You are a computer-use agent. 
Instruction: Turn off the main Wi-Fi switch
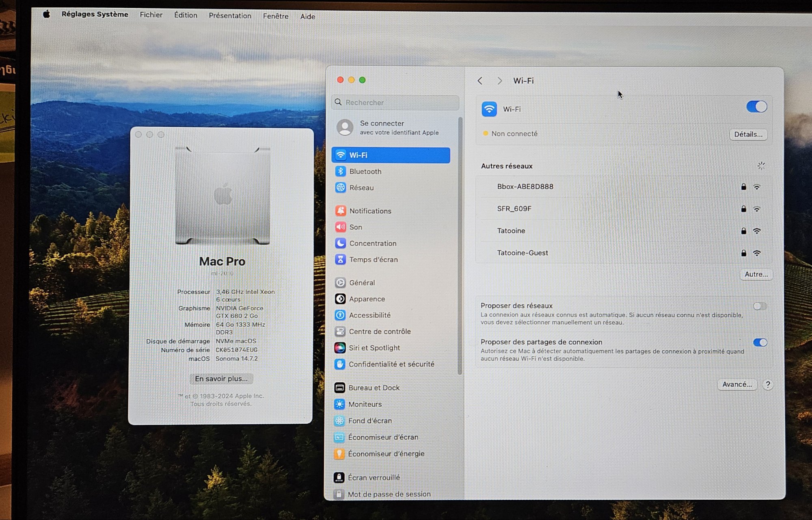[756, 107]
